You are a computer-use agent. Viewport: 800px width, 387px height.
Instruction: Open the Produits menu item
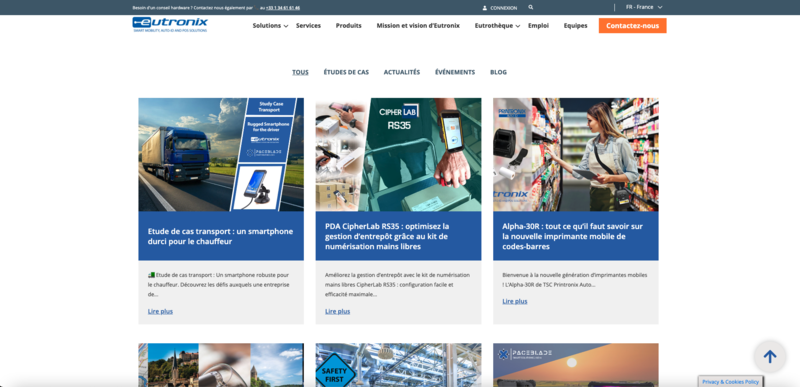pos(348,25)
